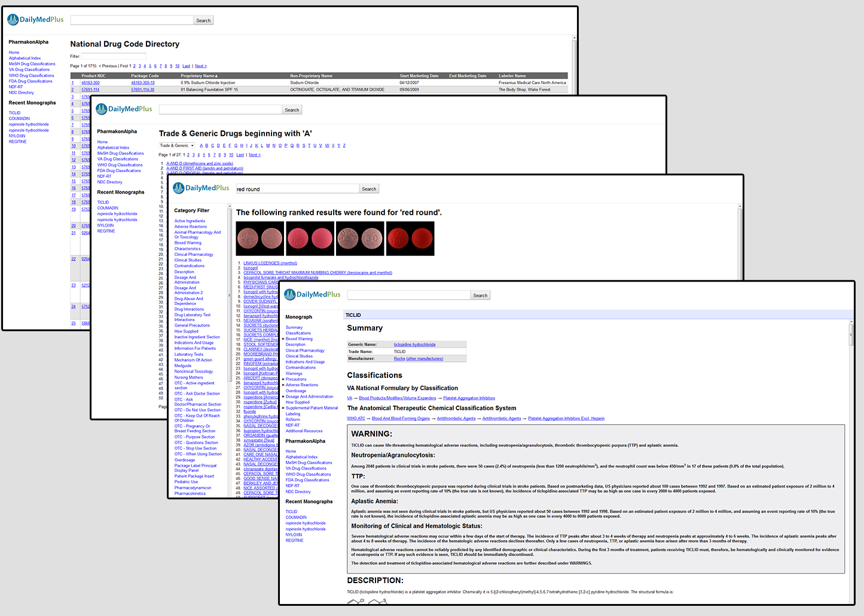The width and height of the screenshot is (864, 616).
Task: Open bisoprolol fumarate and hydrochlorothiazide result
Action: (x=281, y=277)
